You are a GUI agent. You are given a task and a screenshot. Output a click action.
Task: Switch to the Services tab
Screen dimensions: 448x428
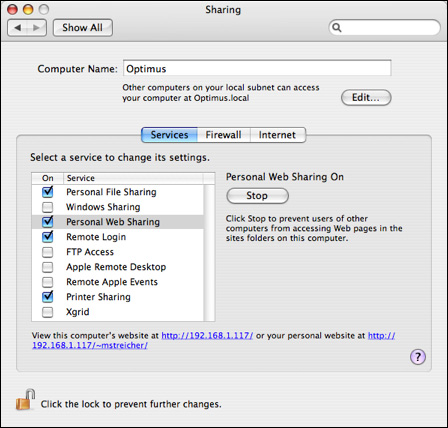point(169,135)
